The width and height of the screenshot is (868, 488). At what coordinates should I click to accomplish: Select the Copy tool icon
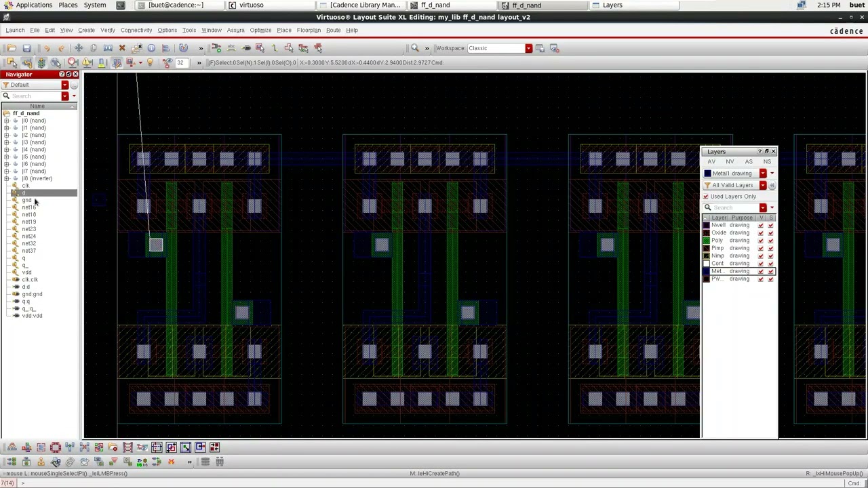[93, 48]
